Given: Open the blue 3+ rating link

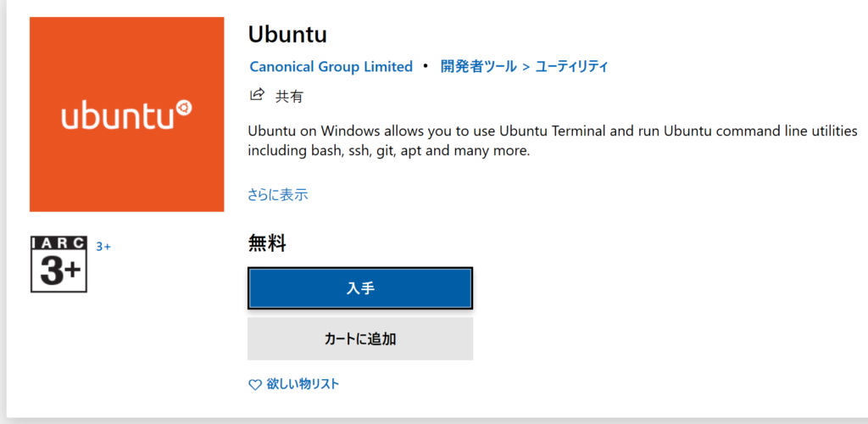Looking at the screenshot, I should [103, 247].
